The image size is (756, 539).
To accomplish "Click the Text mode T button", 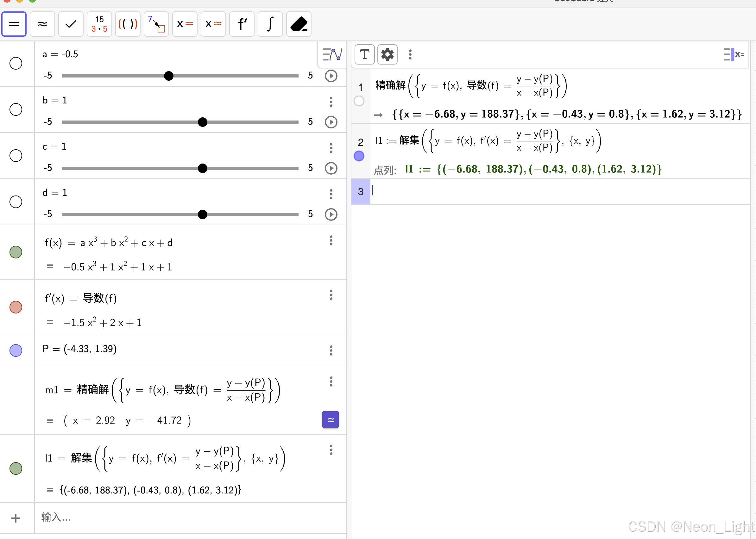I will tap(365, 54).
